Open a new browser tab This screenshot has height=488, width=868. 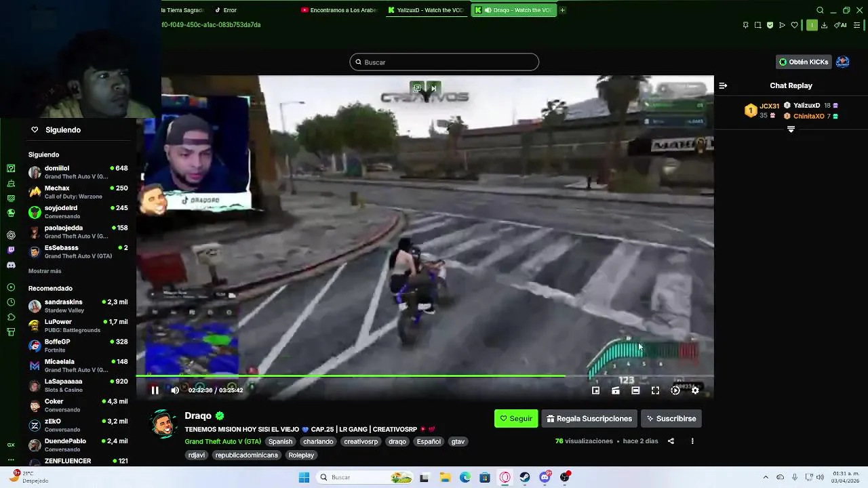[562, 10]
